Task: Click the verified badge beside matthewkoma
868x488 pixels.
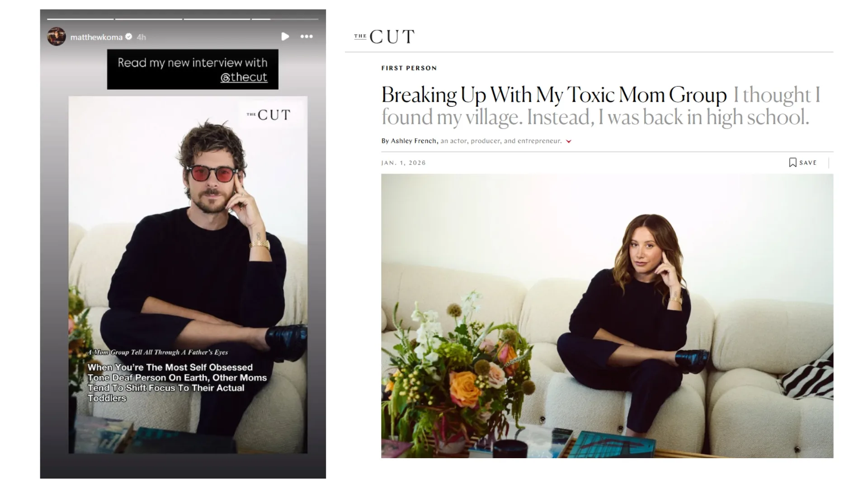Action: tap(129, 37)
